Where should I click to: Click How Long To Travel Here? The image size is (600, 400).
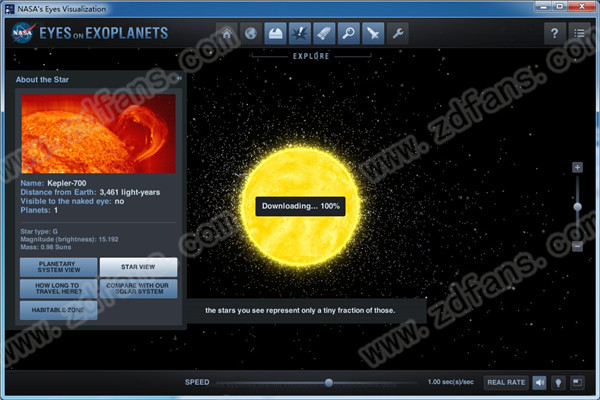(59, 289)
